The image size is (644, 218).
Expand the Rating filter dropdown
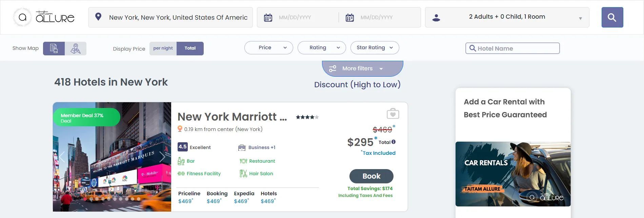[x=321, y=48]
